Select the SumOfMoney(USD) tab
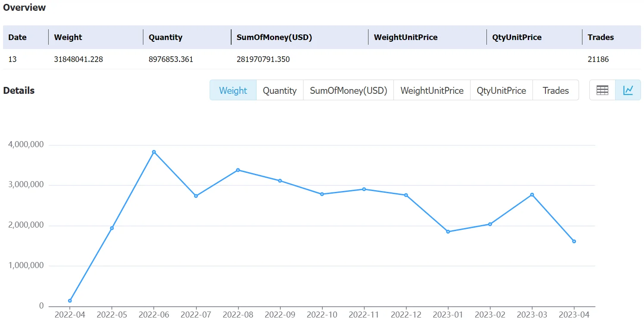 pos(349,90)
